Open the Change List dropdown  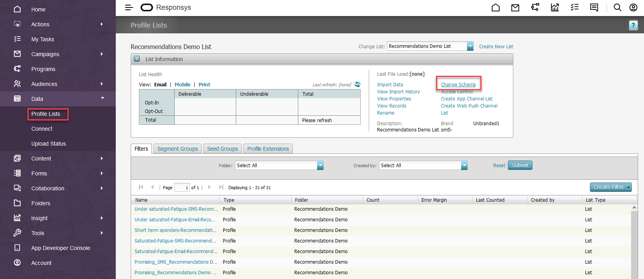click(x=470, y=46)
